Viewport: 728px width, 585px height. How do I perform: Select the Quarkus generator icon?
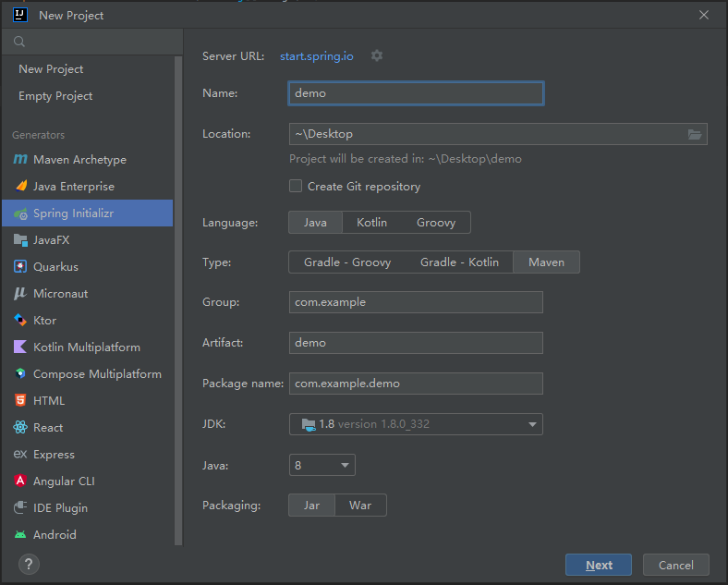pyautogui.click(x=20, y=267)
